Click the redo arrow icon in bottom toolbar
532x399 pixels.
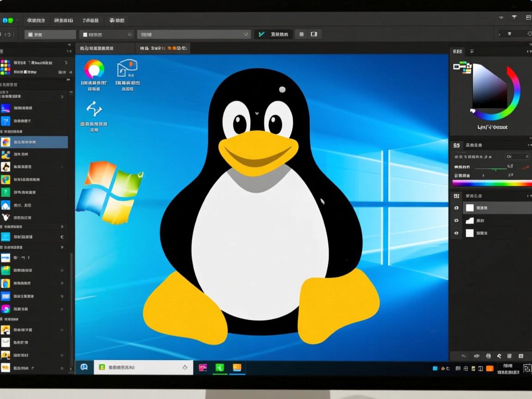tap(477, 356)
